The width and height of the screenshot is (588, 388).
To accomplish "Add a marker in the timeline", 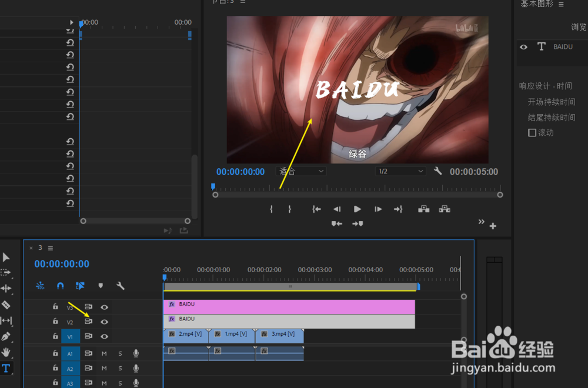I will (101, 286).
